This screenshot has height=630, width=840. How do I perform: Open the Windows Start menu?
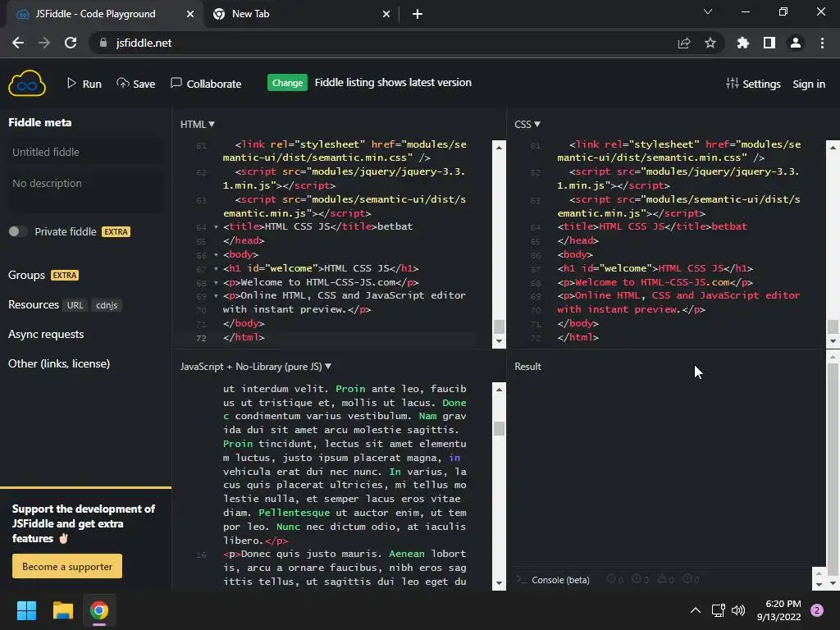(26, 610)
